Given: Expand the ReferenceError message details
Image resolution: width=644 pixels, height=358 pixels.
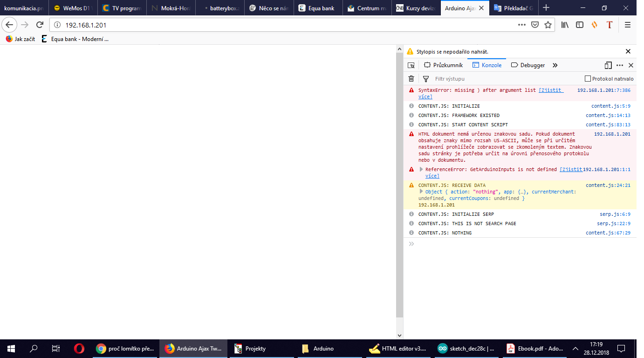Looking at the screenshot, I should point(421,170).
